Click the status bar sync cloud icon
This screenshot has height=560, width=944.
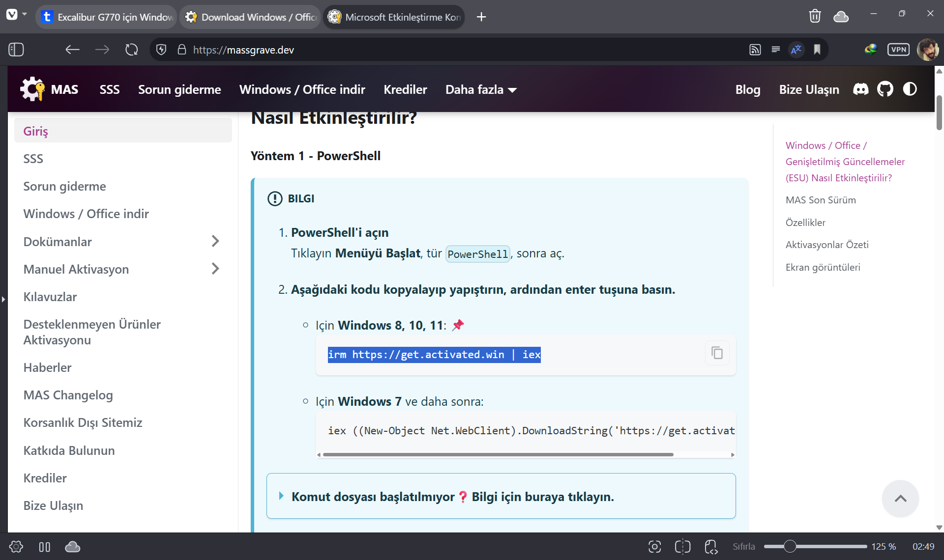(x=73, y=547)
